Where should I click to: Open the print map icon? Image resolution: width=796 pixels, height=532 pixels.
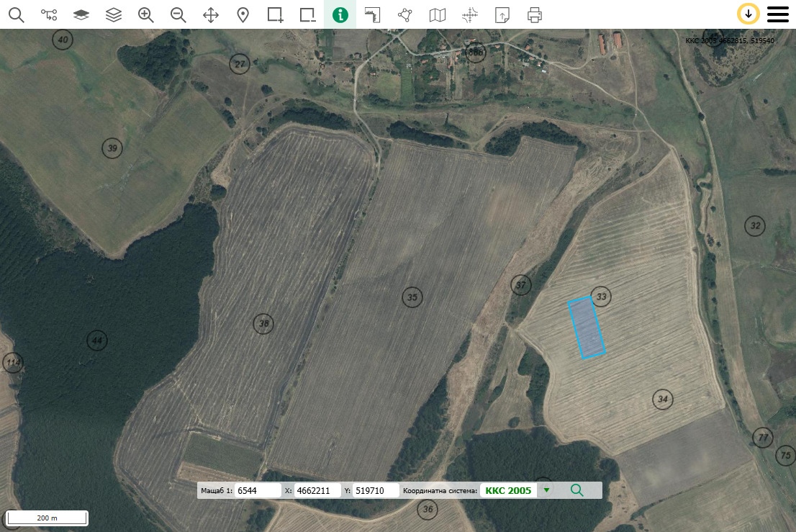point(534,14)
